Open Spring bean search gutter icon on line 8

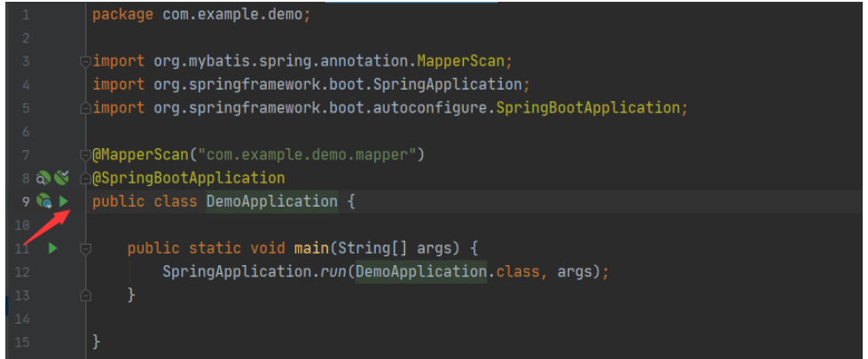point(43,178)
